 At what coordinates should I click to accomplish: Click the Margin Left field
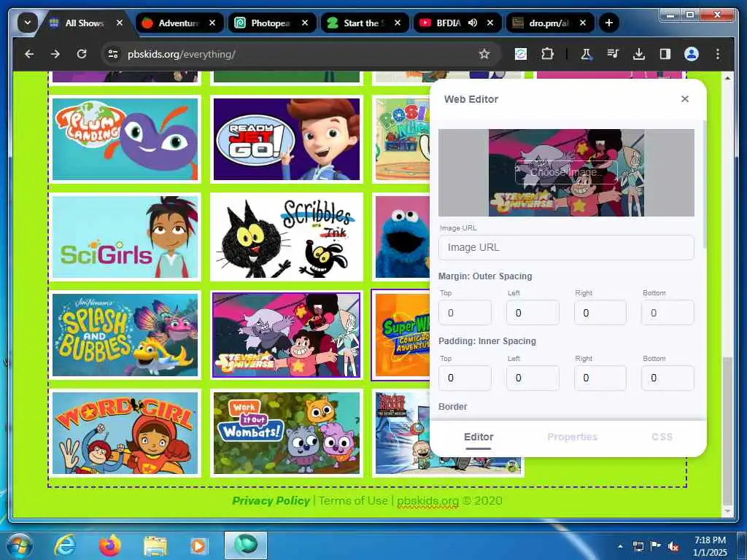(533, 312)
